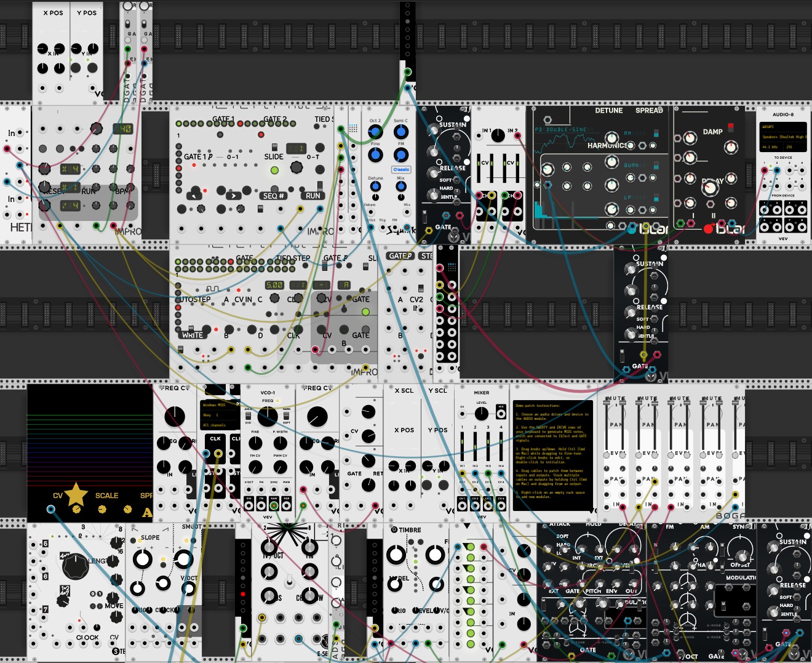Image resolution: width=812 pixels, height=663 pixels.
Task: Click the CLK label on the MIDI module
Action: 215,439
